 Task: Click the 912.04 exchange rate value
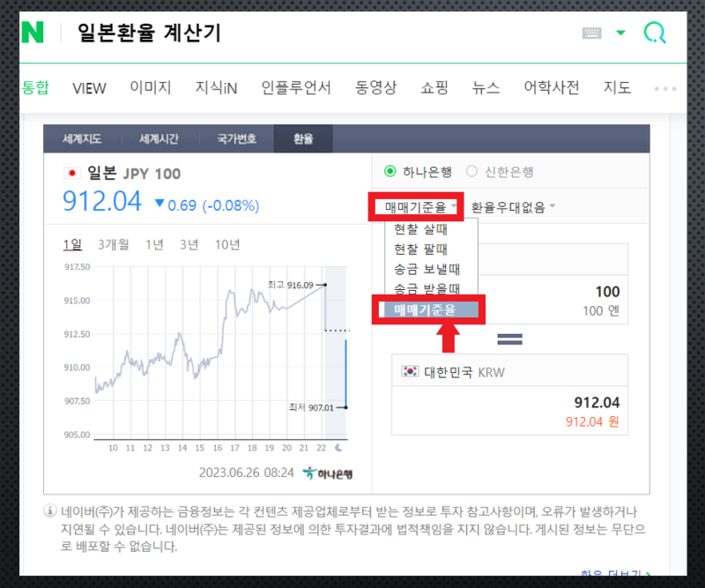pos(101,201)
